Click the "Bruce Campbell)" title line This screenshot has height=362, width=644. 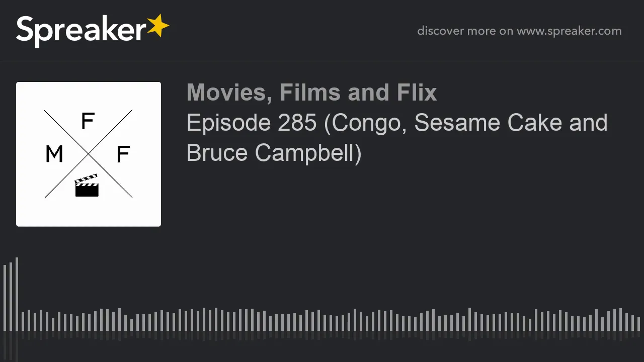pyautogui.click(x=274, y=153)
